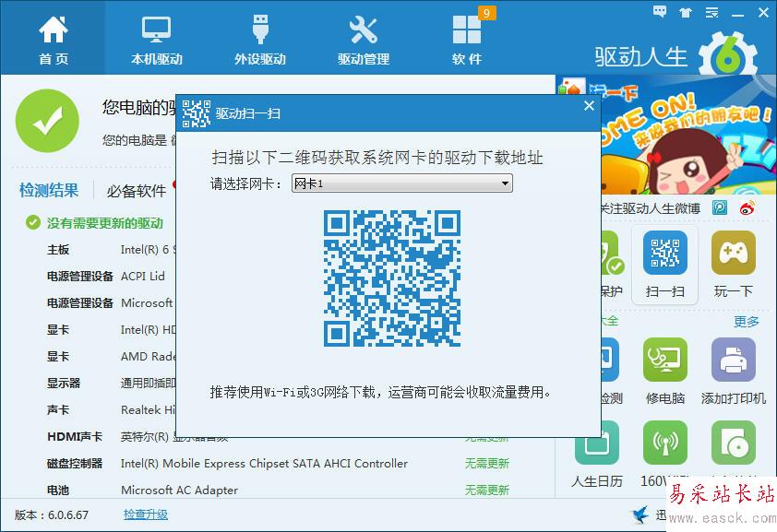The image size is (777, 532).
Task: Open the 本机驱动 tab
Action: [x=157, y=41]
